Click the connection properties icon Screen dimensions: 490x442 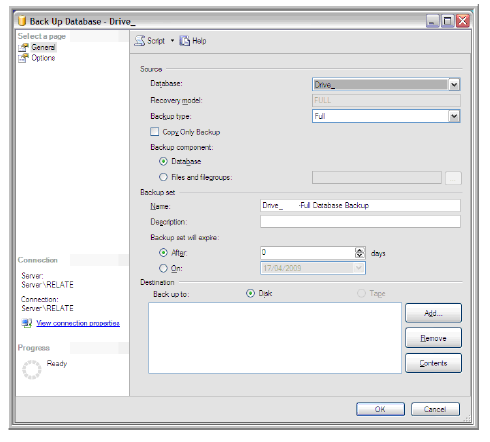coord(27,323)
